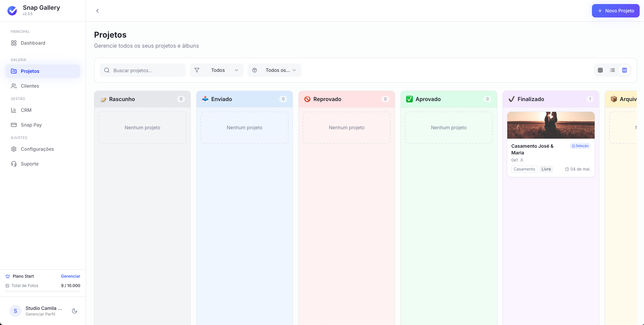This screenshot has height=325, width=644.
Task: Click the Seleção badge on project card
Action: (x=580, y=146)
